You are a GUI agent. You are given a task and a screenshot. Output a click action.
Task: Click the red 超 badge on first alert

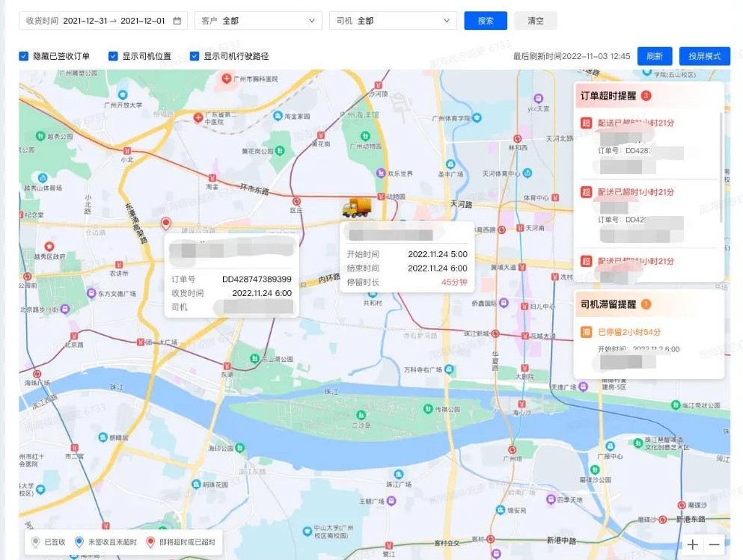tap(587, 123)
